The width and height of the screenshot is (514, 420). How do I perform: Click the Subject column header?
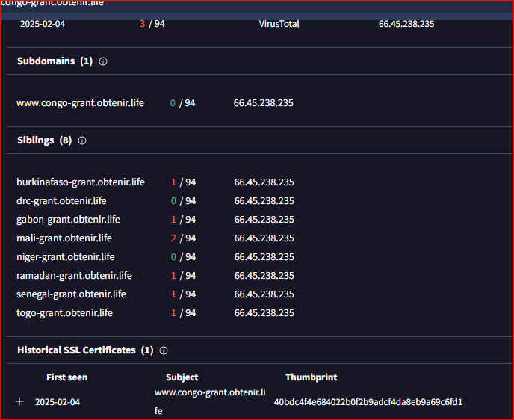[x=182, y=377]
